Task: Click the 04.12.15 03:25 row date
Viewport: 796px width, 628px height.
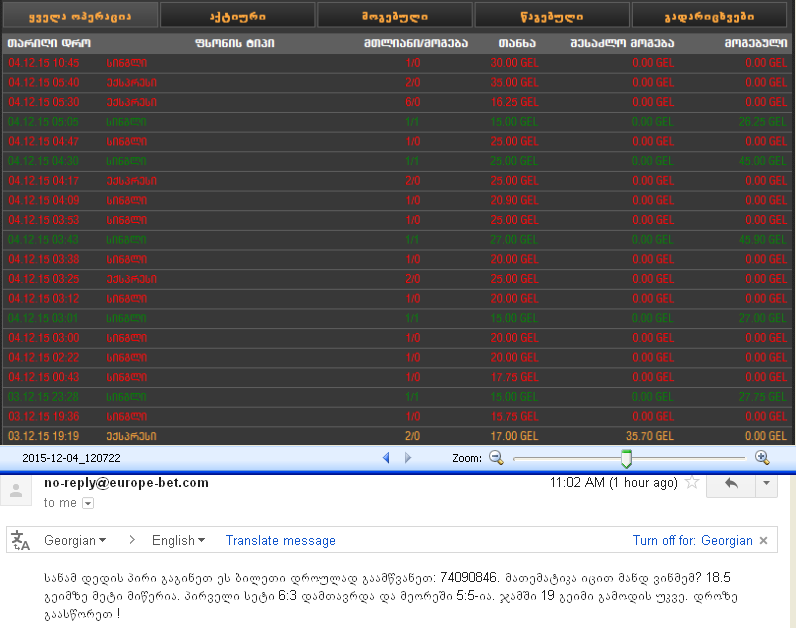Action: pyautogui.click(x=44, y=279)
